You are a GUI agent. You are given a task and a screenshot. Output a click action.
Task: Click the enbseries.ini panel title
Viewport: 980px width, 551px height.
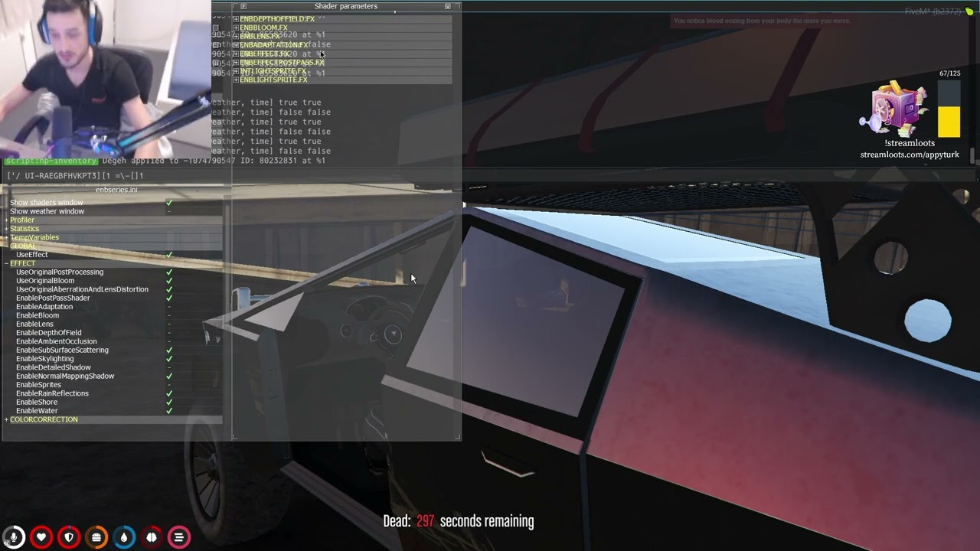click(x=116, y=189)
